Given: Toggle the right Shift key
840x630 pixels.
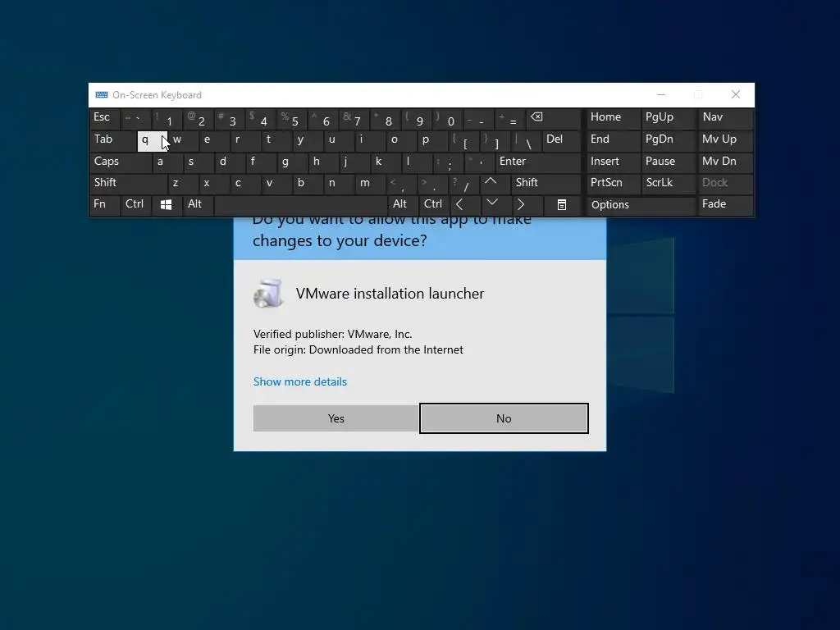Looking at the screenshot, I should [546, 183].
